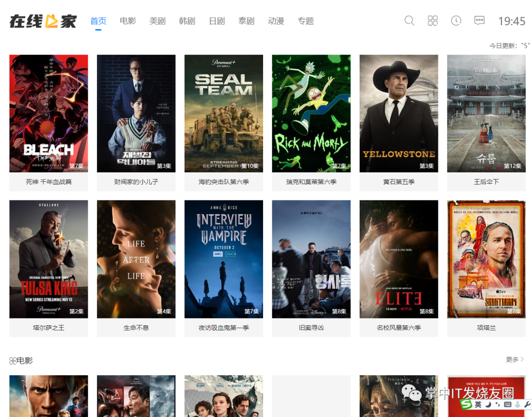The height and width of the screenshot is (417, 532).
Task: Open the Rick and Morty poster thumbnail
Action: (x=311, y=114)
